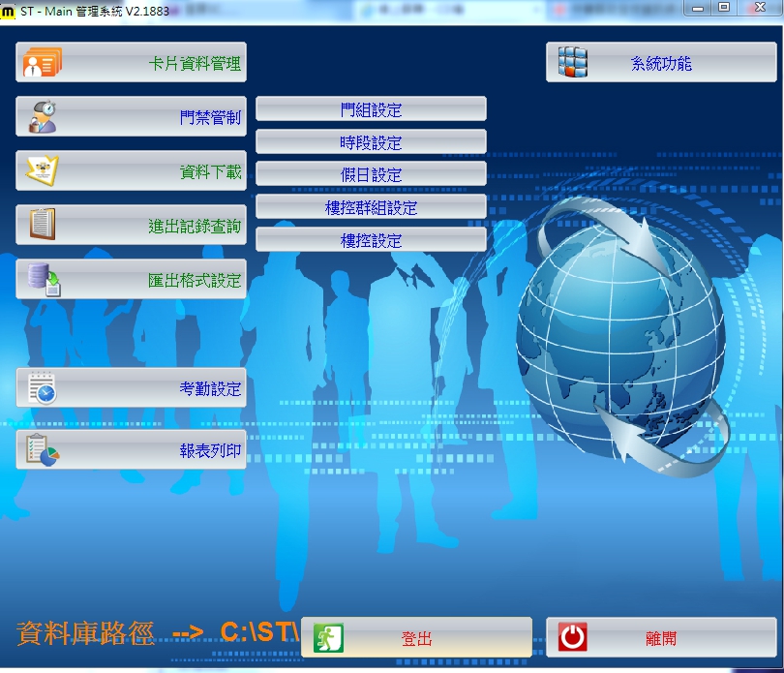This screenshot has width=784, height=673.
Task: Click the system functions cube icon
Action: tap(573, 63)
